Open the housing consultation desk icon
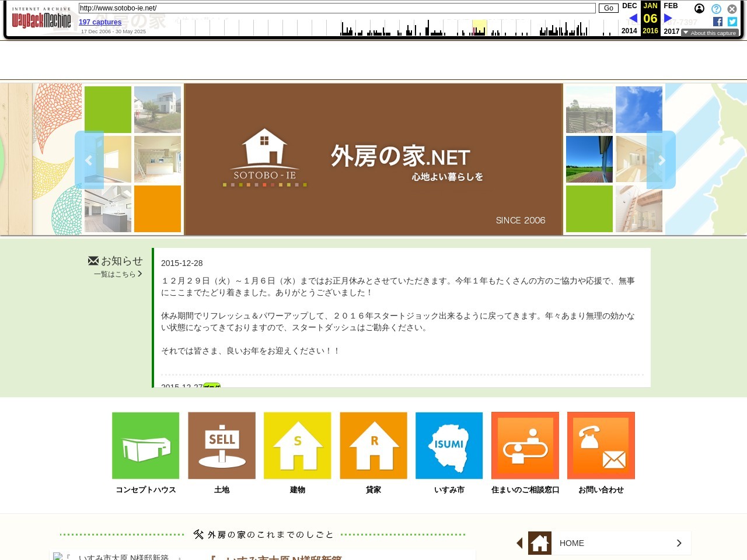 click(x=525, y=446)
